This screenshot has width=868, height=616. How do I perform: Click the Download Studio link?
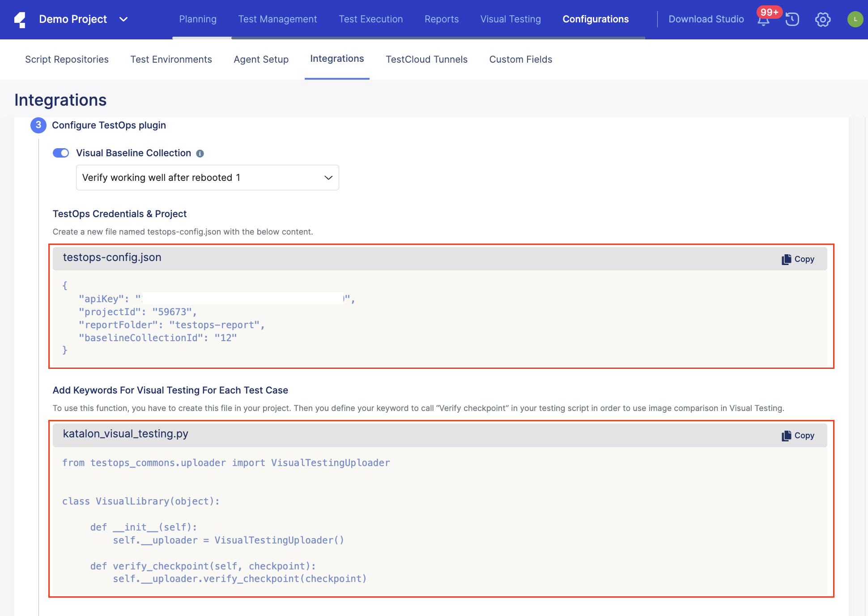(706, 19)
